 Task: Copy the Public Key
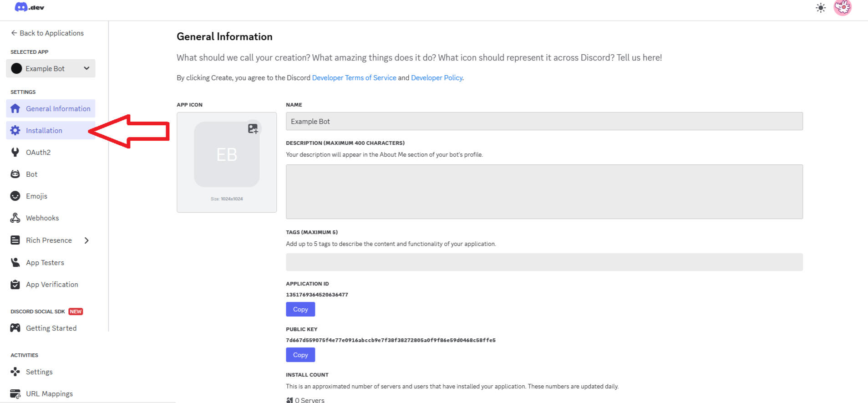tap(300, 355)
